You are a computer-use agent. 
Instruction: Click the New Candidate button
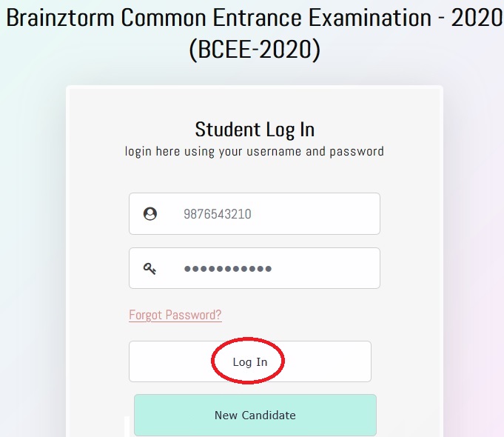tap(255, 415)
